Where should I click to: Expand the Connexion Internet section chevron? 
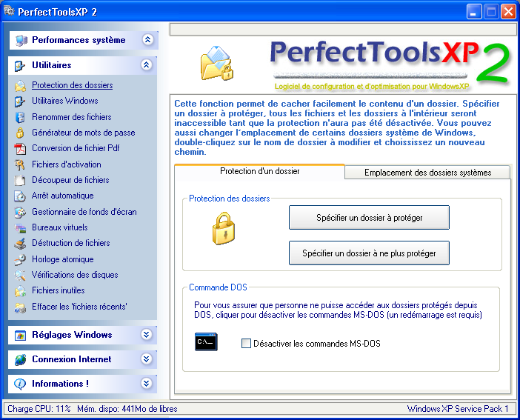[146, 359]
